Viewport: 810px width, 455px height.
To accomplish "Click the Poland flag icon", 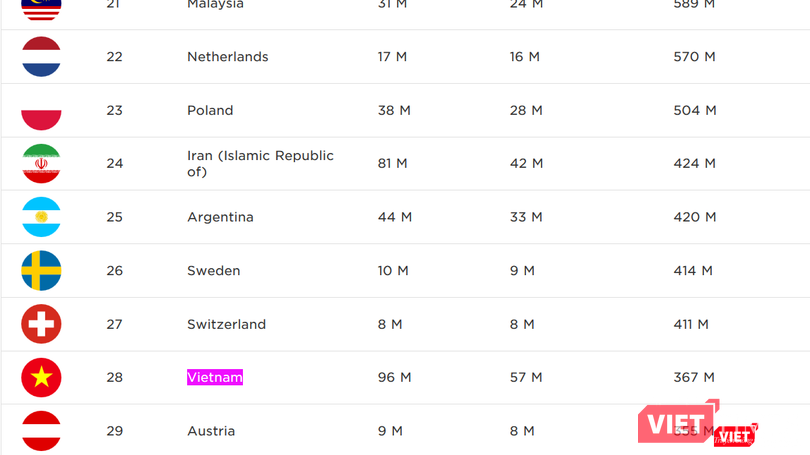I will (42, 111).
